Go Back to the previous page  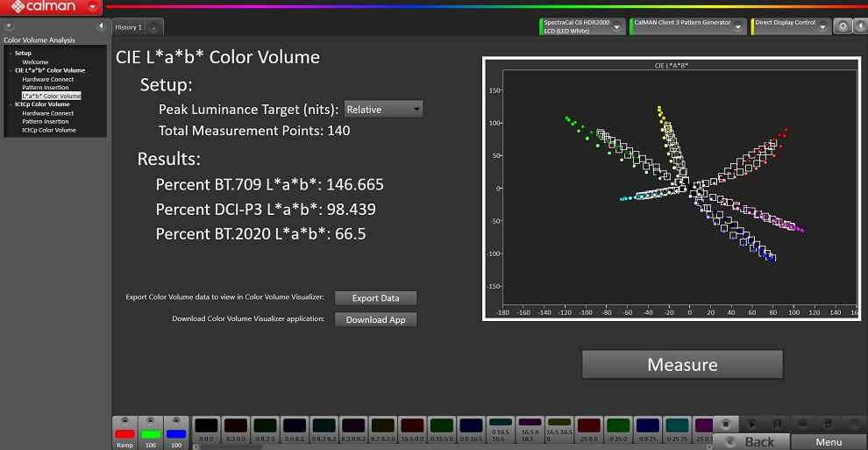[751, 442]
